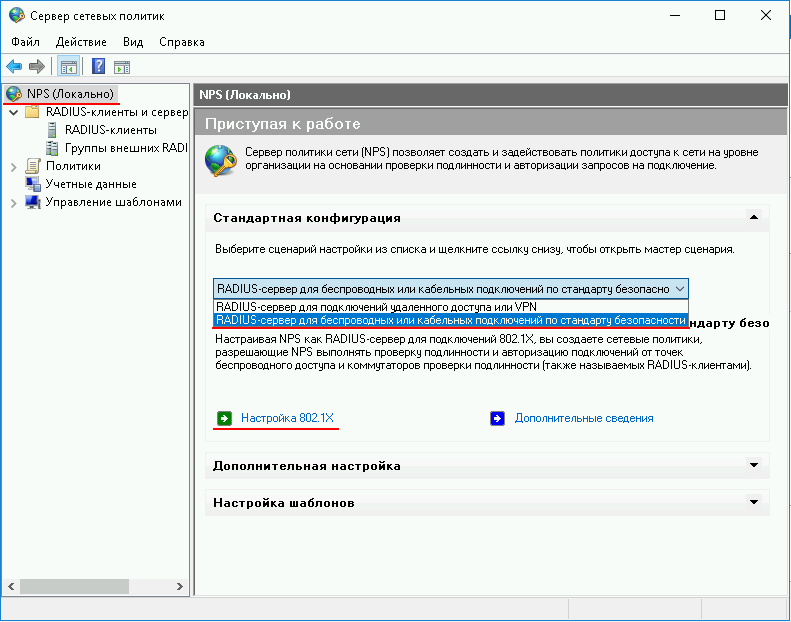This screenshot has width=791, height=622.
Task: Open Help via the question-mark toolbar icon
Action: [98, 66]
